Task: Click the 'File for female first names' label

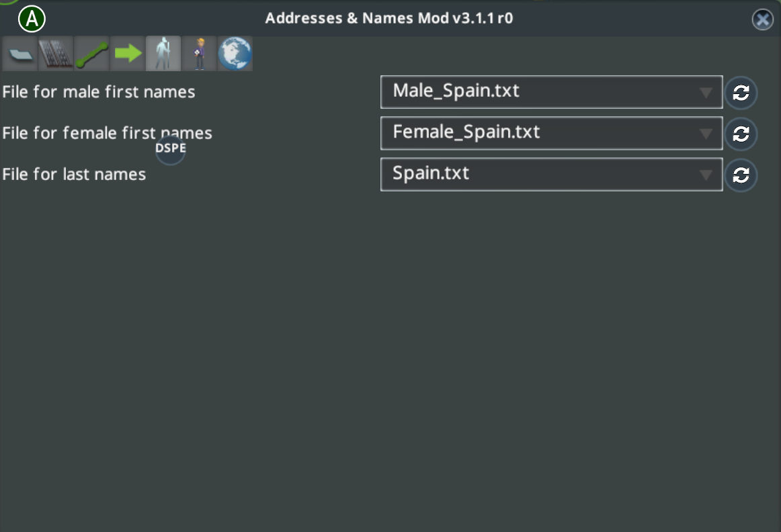Action: (107, 134)
